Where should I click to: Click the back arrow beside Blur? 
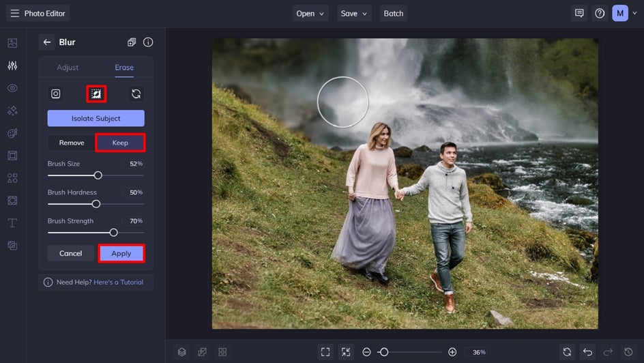point(47,42)
